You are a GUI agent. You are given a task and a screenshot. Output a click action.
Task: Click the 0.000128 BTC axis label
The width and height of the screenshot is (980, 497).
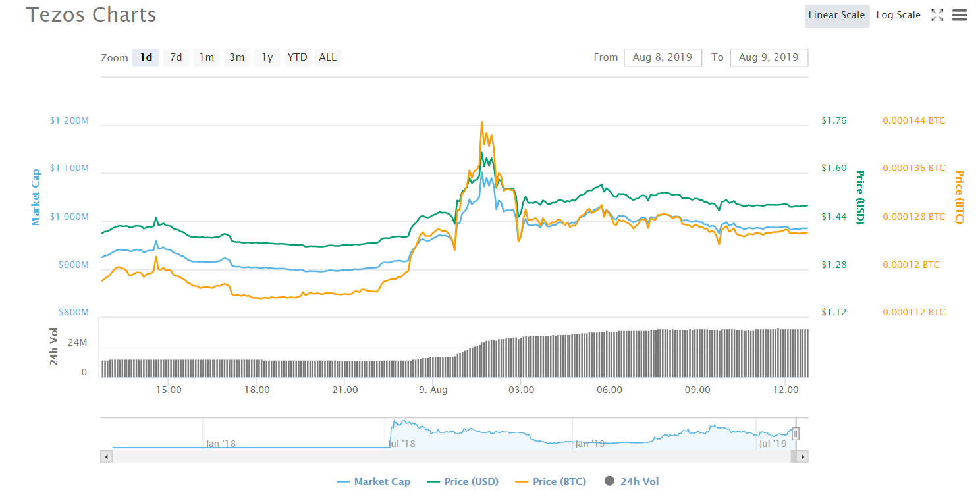[914, 217]
